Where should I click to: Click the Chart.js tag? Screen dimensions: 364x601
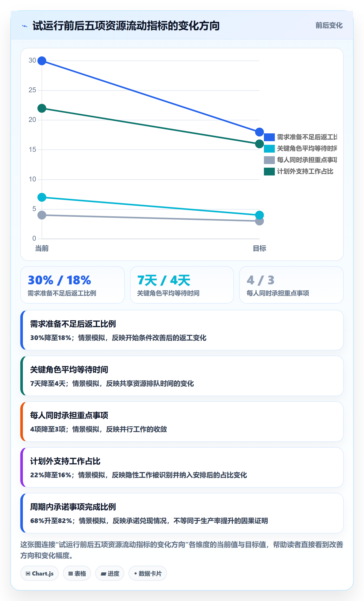[x=40, y=573]
